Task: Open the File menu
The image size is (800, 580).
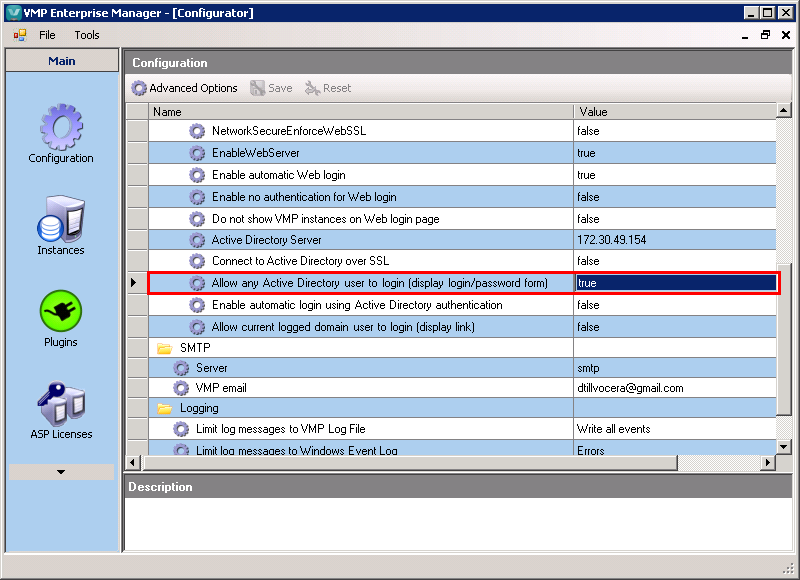Action: (47, 35)
